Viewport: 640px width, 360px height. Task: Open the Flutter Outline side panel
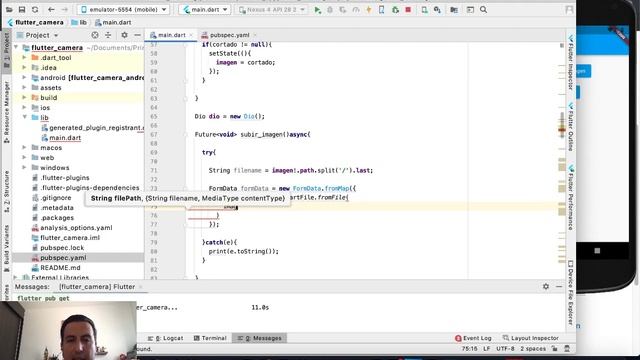571,127
